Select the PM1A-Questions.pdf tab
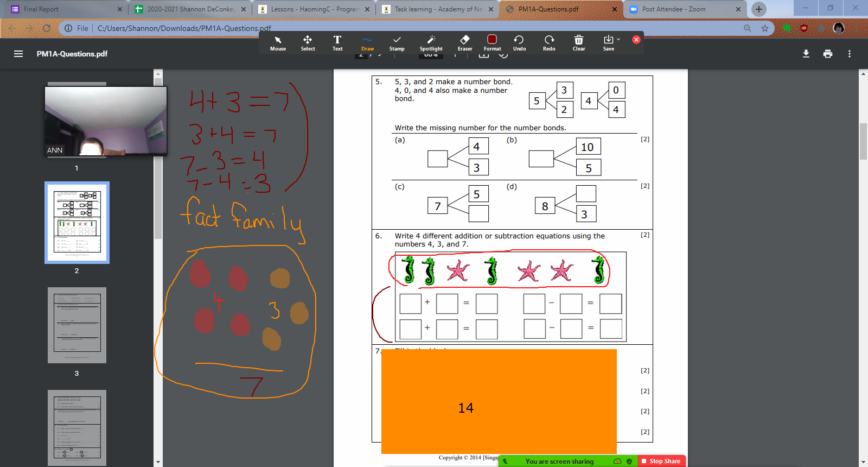This screenshot has width=868, height=467. (x=561, y=9)
